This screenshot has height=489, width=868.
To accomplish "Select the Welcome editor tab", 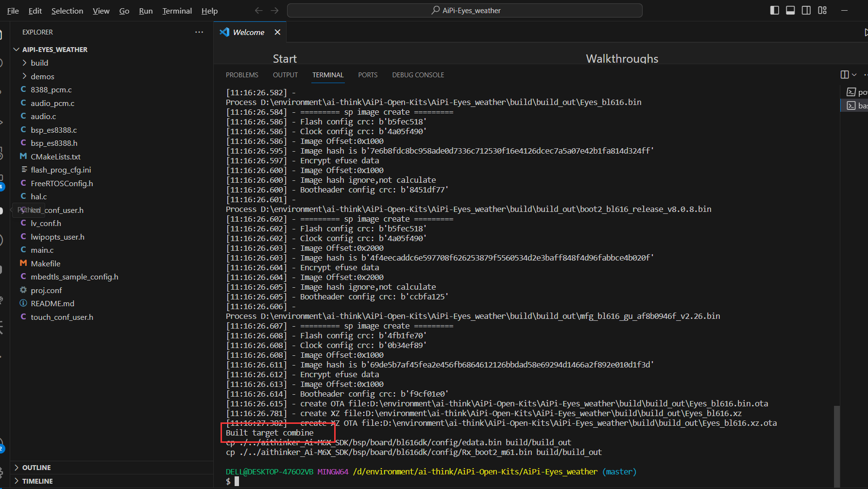I will (x=249, y=32).
